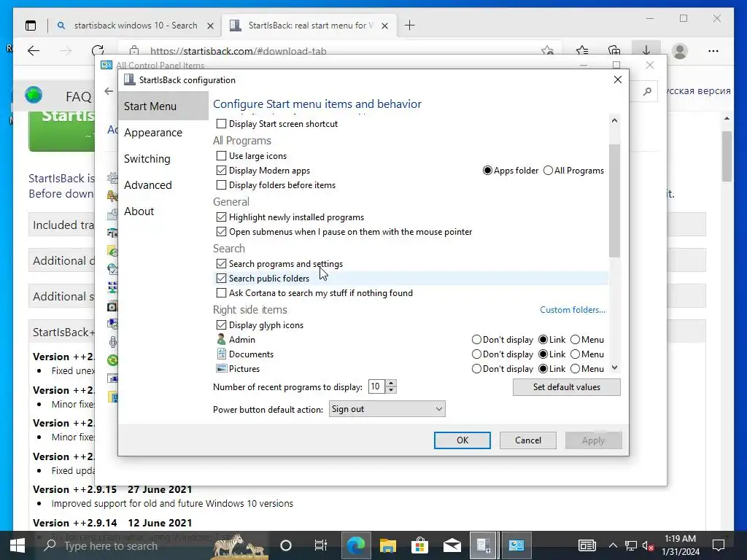Click FAQ link on webpage
The height and width of the screenshot is (560, 747).
78,97
